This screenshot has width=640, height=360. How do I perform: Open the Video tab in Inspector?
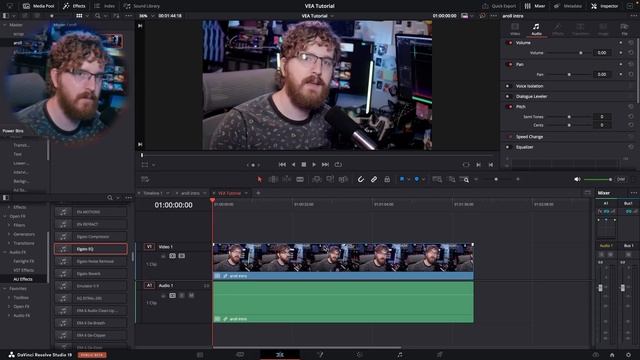tap(515, 29)
